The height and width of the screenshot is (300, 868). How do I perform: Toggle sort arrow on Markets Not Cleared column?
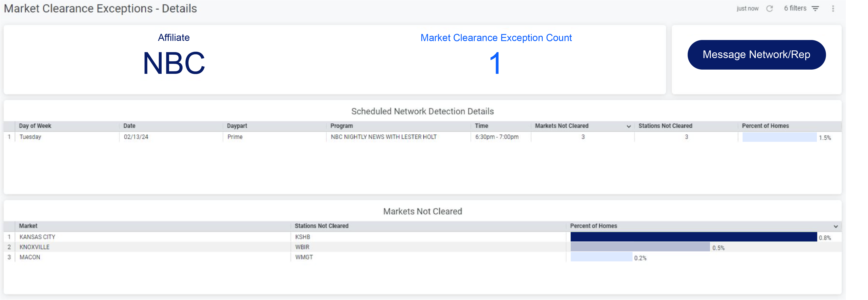click(x=628, y=126)
